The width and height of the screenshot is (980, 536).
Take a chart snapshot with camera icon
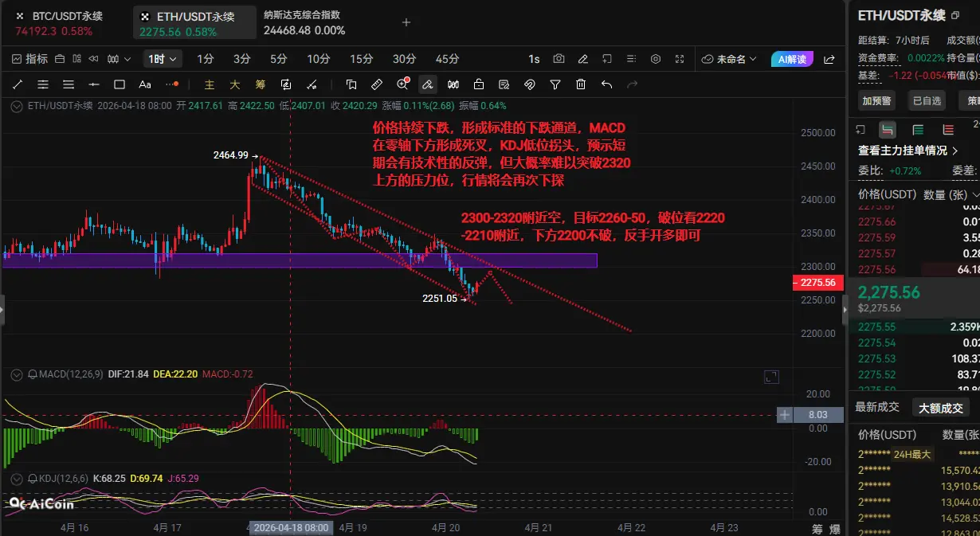[559, 59]
